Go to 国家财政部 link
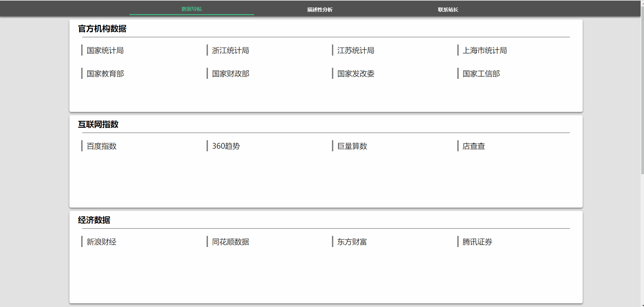The image size is (644, 307). [231, 74]
